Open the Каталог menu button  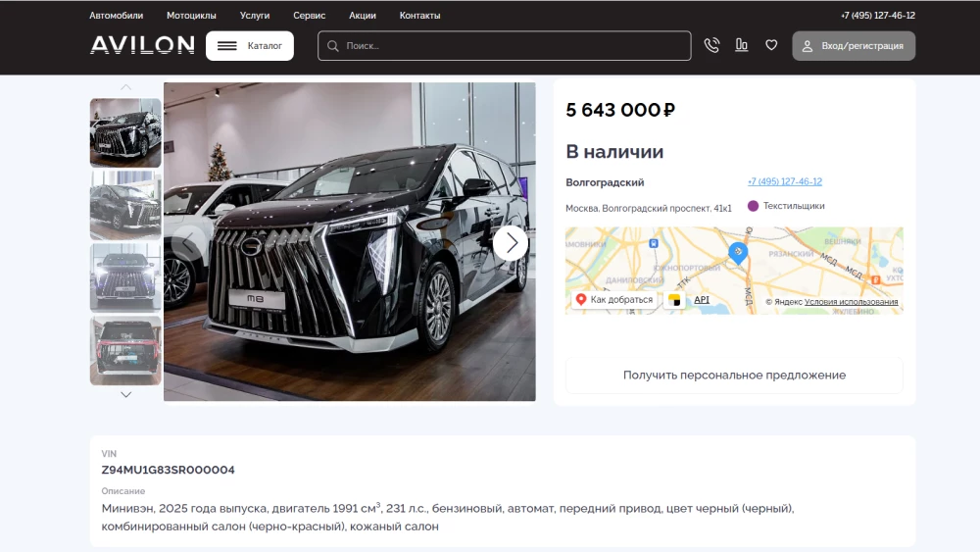point(249,46)
